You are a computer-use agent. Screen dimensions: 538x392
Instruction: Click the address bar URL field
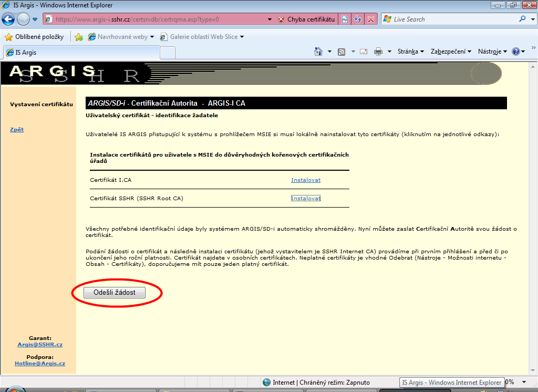157,19
